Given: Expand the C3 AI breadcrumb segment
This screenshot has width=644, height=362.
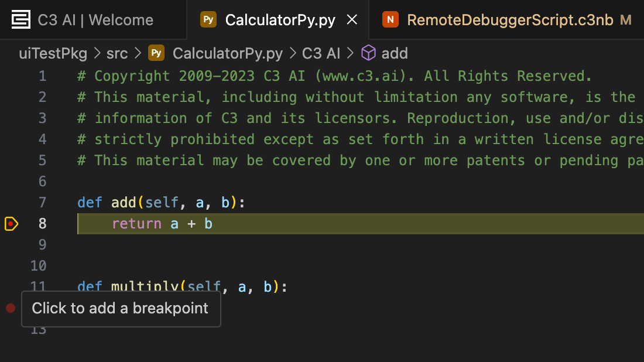Looking at the screenshot, I should [x=321, y=53].
